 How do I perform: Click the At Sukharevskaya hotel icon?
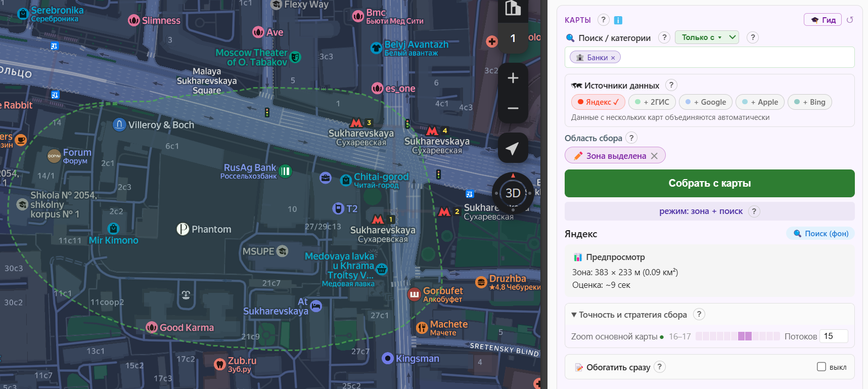click(x=316, y=306)
